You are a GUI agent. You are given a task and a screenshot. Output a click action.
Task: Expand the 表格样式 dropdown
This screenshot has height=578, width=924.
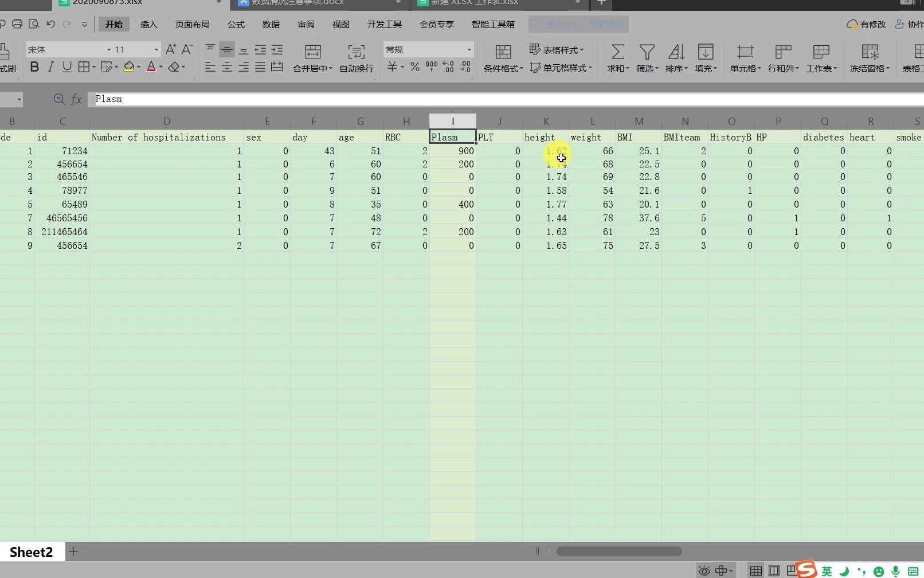(581, 50)
